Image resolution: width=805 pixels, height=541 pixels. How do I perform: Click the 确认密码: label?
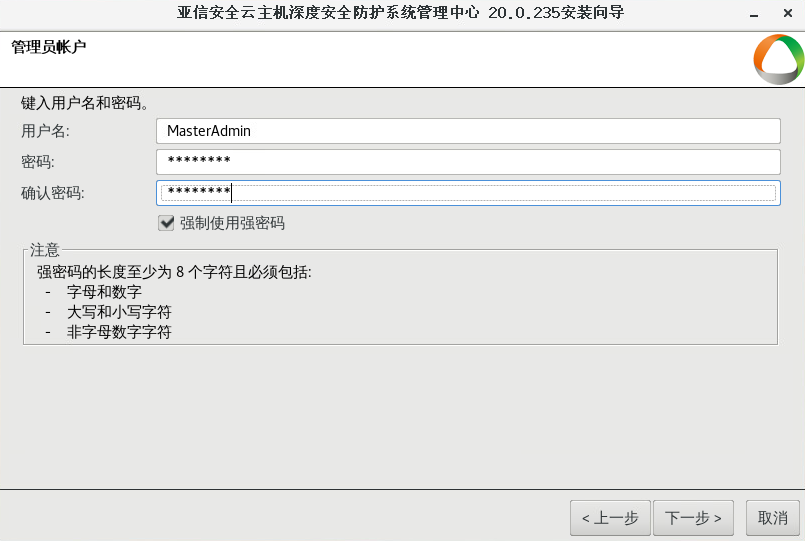pyautogui.click(x=52, y=193)
